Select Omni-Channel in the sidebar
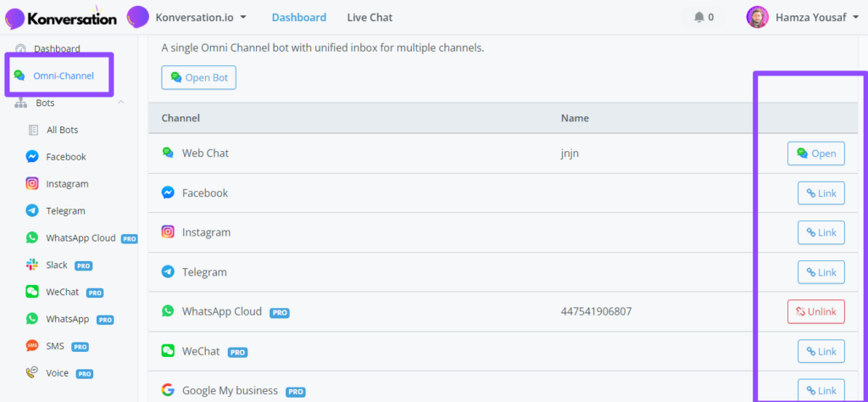The image size is (868, 402). 63,75
